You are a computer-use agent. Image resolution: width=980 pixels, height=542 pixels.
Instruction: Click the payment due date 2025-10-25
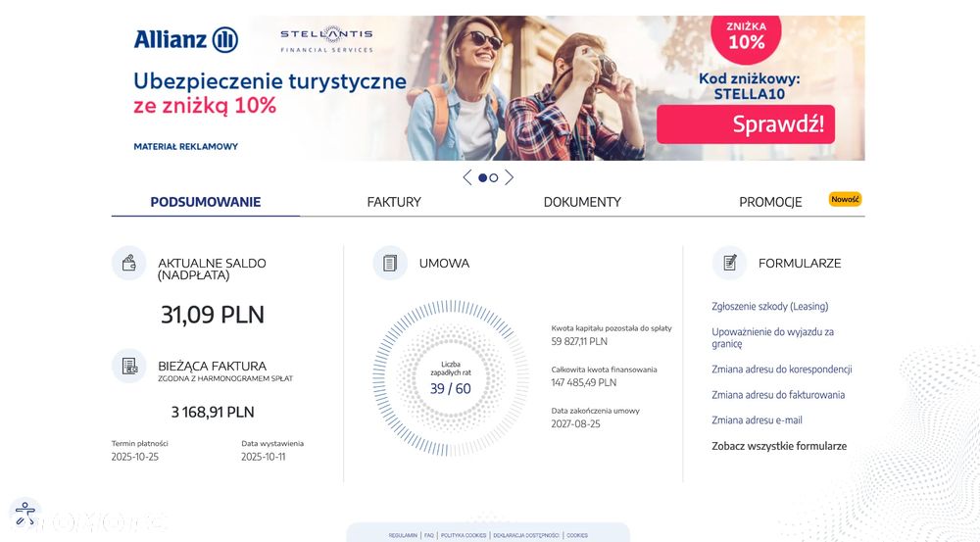[x=135, y=457]
